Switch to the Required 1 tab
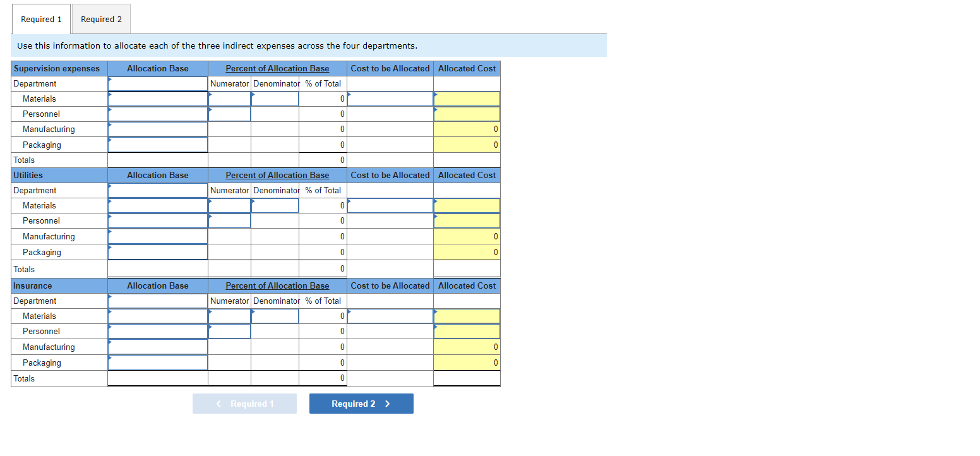The height and width of the screenshot is (456, 980). click(x=41, y=19)
